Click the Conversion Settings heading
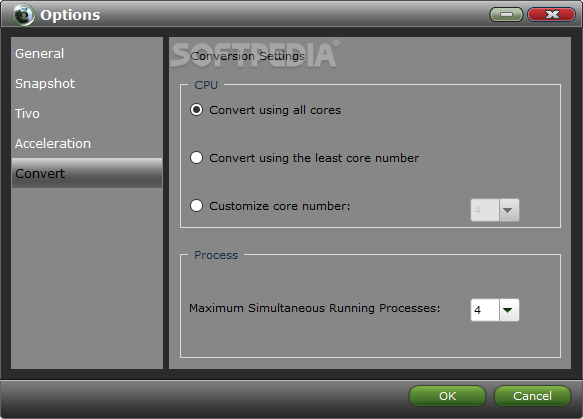 click(247, 56)
